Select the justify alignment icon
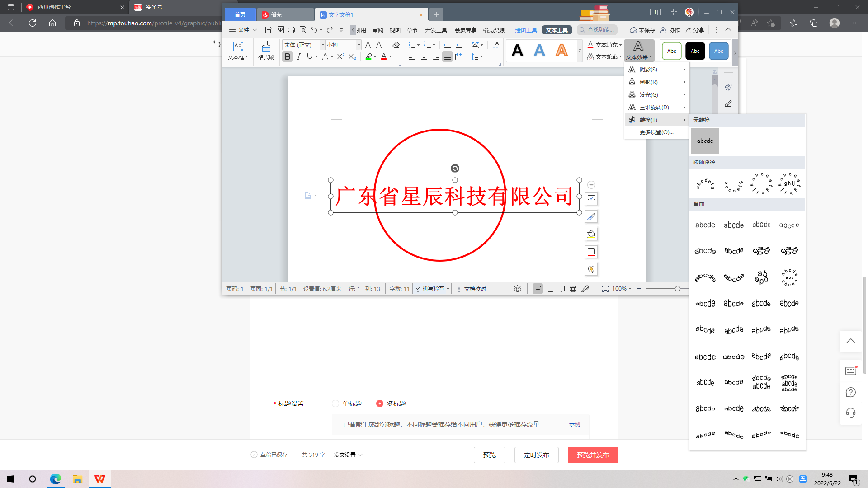Image resolution: width=868 pixels, height=488 pixels. [x=447, y=56]
